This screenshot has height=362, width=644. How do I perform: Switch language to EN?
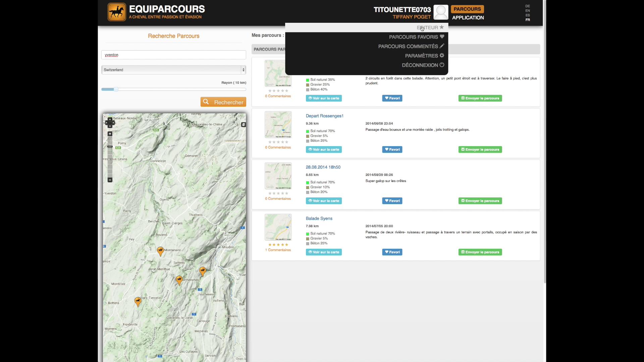(x=528, y=11)
